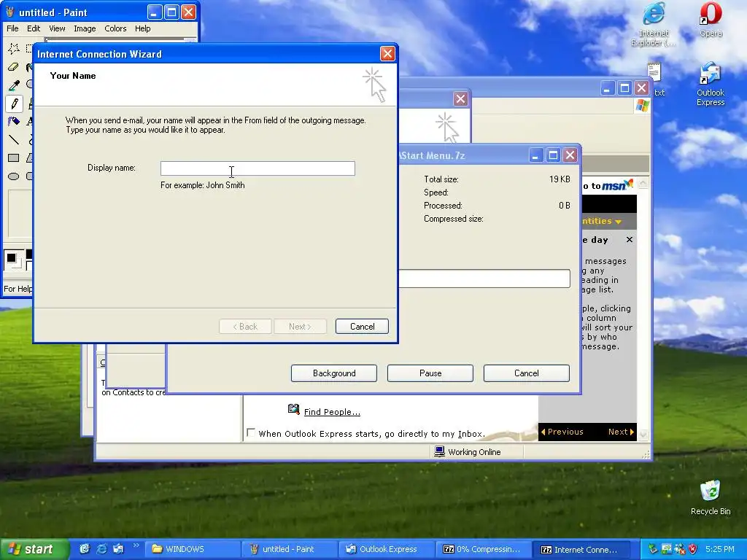Click the compression progress bar
The image size is (747, 560).
tap(484, 279)
